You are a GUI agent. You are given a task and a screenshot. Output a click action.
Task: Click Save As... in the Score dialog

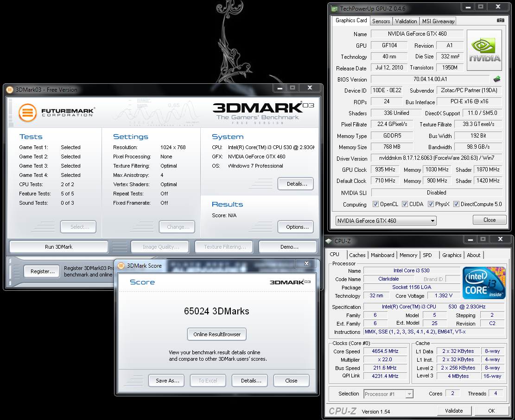pyautogui.click(x=166, y=381)
